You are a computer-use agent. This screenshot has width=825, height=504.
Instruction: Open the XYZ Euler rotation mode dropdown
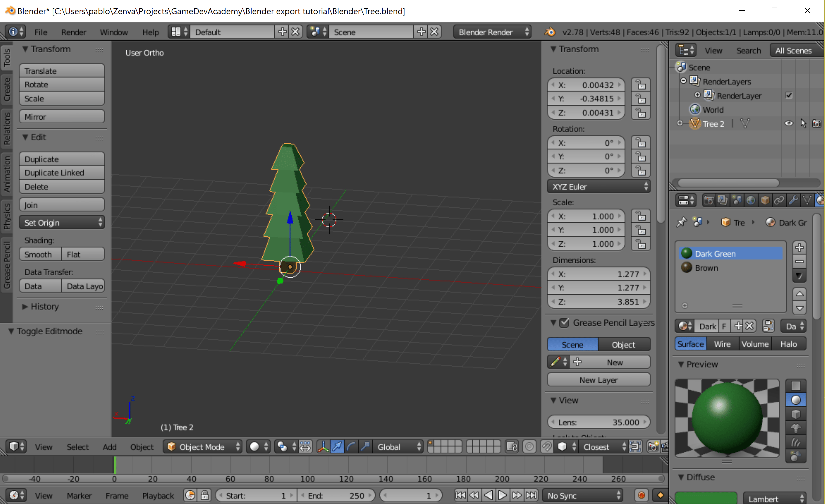599,187
